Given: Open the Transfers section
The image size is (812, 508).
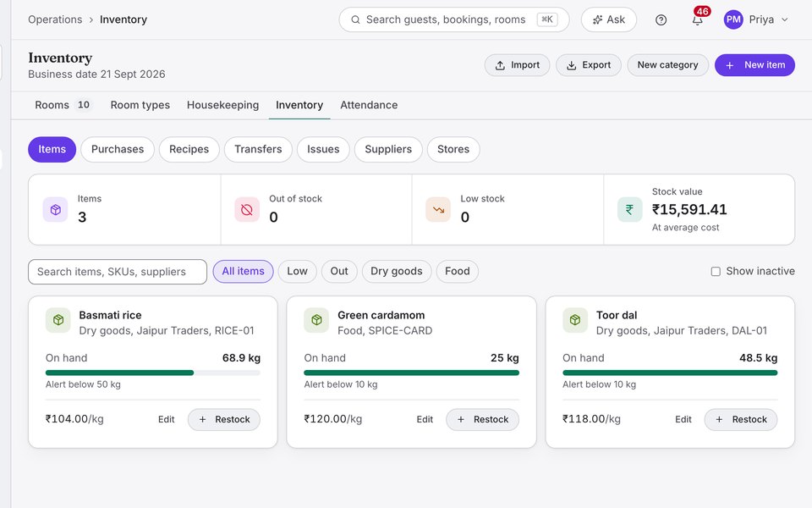Looking at the screenshot, I should coord(258,149).
